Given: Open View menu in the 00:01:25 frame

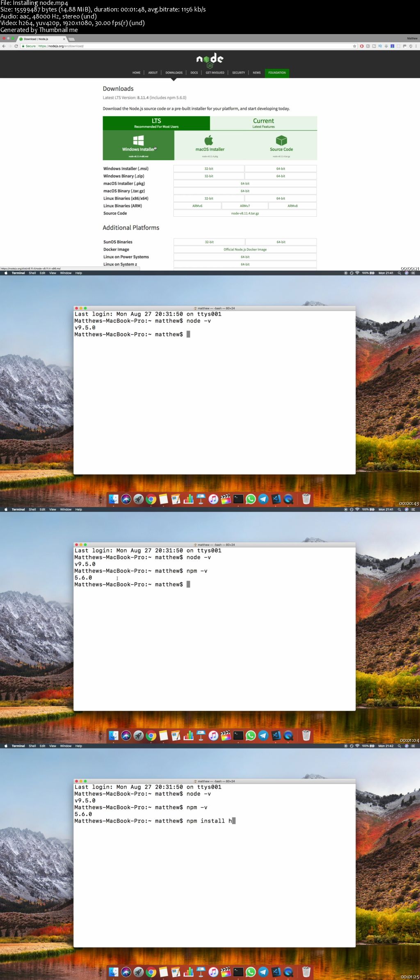Looking at the screenshot, I should coord(53,746).
